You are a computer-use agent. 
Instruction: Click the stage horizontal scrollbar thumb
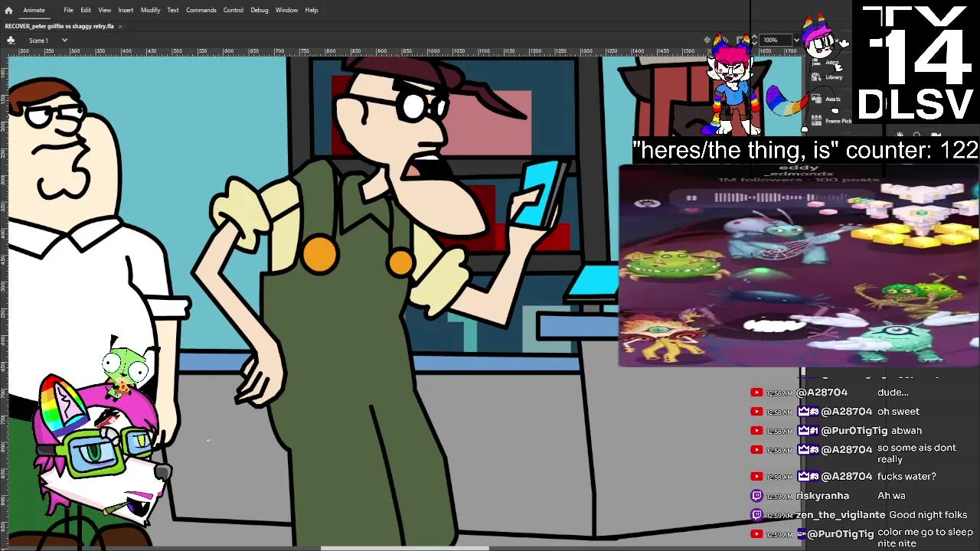pyautogui.click(x=404, y=548)
